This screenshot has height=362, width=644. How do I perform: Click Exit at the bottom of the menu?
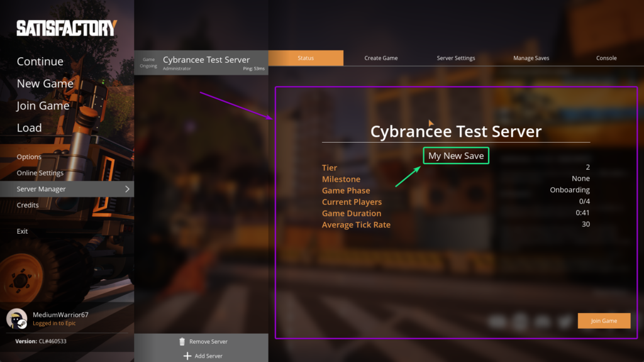click(22, 231)
